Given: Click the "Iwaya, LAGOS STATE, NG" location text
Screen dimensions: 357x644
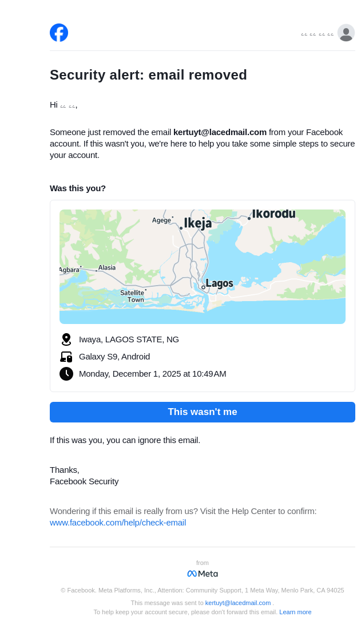Looking at the screenshot, I should 129,339.
